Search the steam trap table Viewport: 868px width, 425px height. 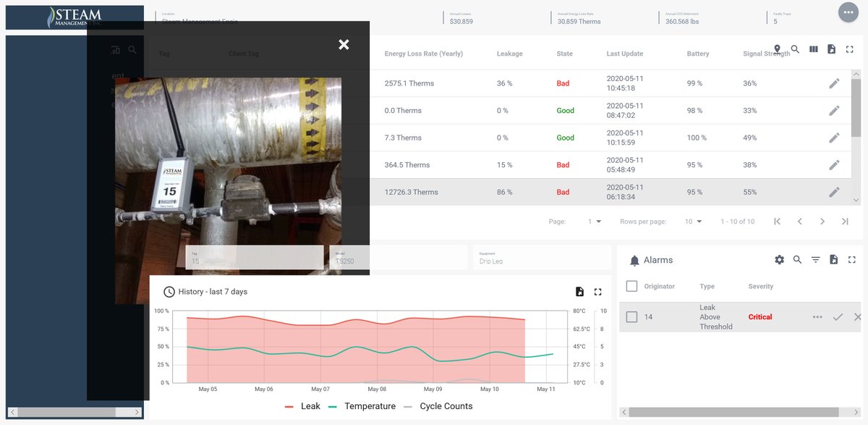796,49
